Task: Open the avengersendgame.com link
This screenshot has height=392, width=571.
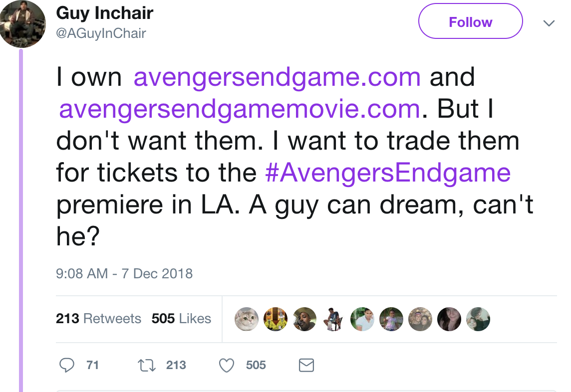Action: pos(277,77)
